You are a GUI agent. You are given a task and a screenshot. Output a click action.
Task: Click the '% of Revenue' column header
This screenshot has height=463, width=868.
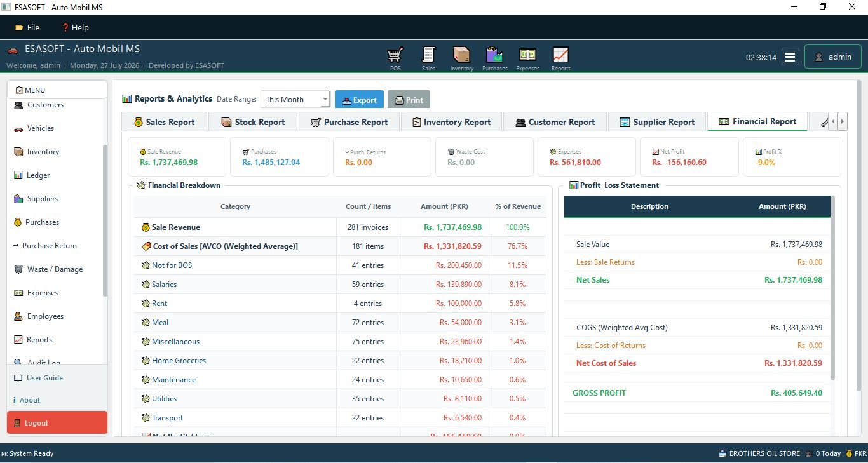click(x=518, y=206)
